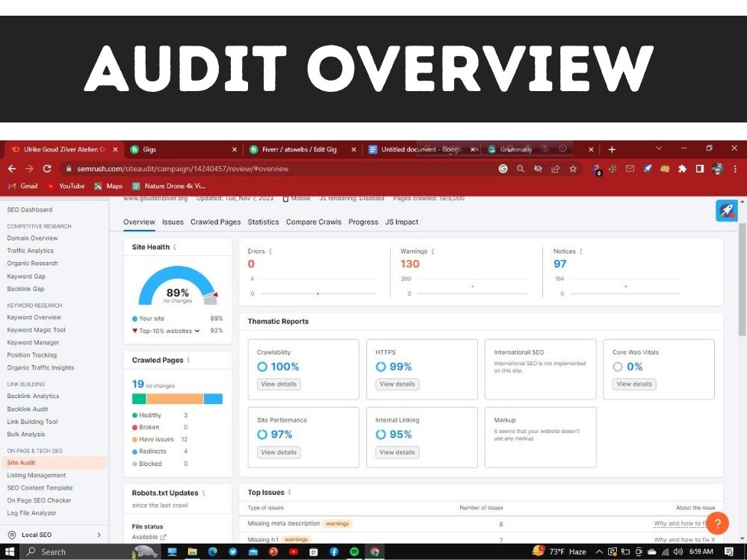Open File Explorer from the taskbar
The height and width of the screenshot is (560, 747).
[193, 552]
